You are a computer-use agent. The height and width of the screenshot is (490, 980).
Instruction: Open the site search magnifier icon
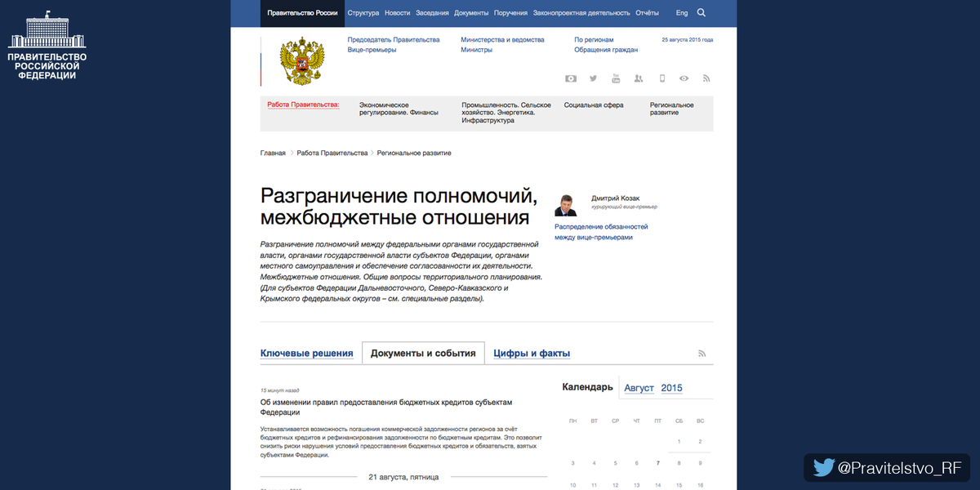702,13
